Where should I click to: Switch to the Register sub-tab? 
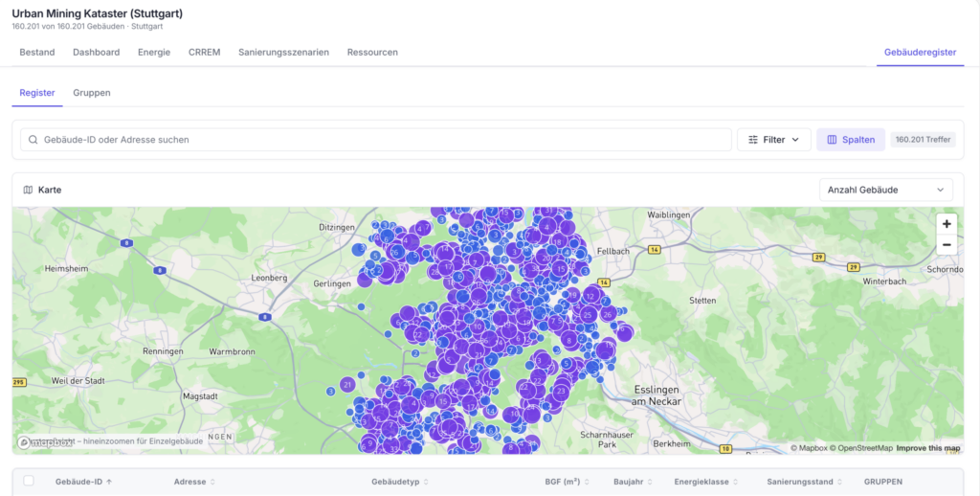(37, 93)
